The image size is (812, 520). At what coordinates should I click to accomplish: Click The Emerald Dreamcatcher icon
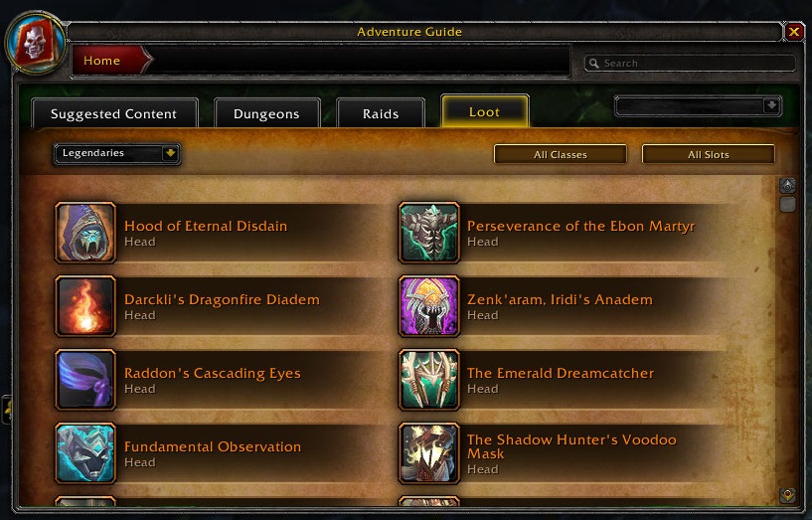tap(428, 380)
